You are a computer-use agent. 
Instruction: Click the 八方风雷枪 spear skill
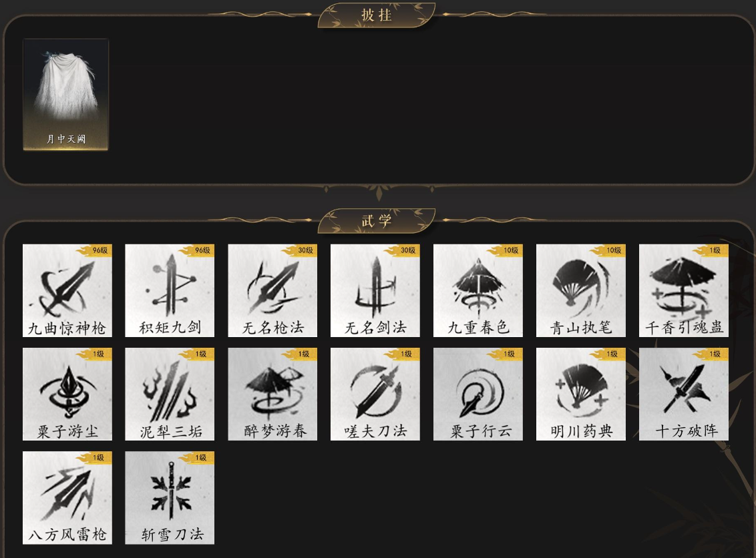[x=67, y=498]
